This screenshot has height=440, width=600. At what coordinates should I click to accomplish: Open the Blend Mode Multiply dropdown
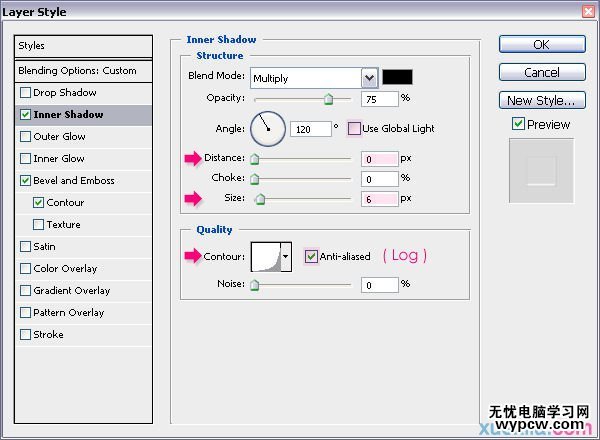(x=314, y=78)
